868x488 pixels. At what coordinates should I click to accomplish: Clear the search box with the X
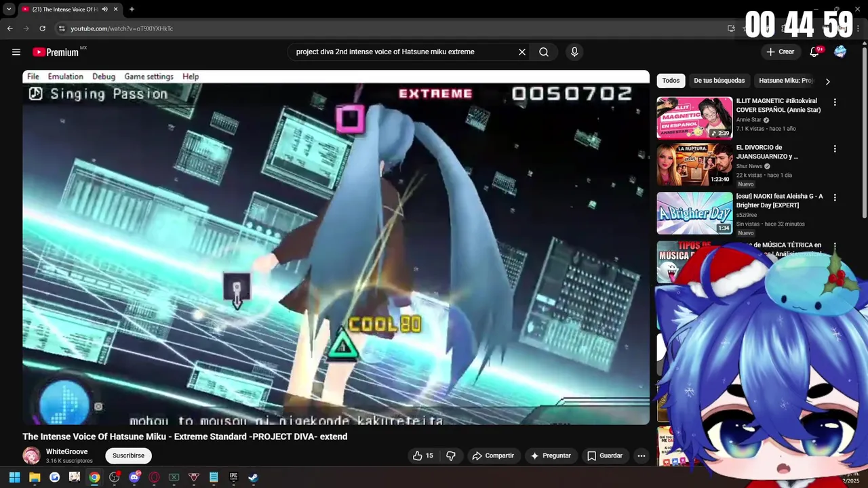(x=522, y=52)
